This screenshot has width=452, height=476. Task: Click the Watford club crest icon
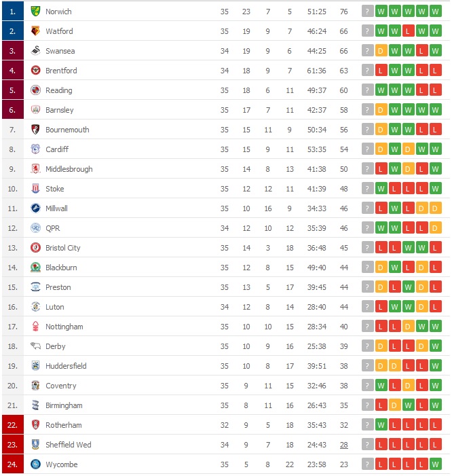[35, 31]
